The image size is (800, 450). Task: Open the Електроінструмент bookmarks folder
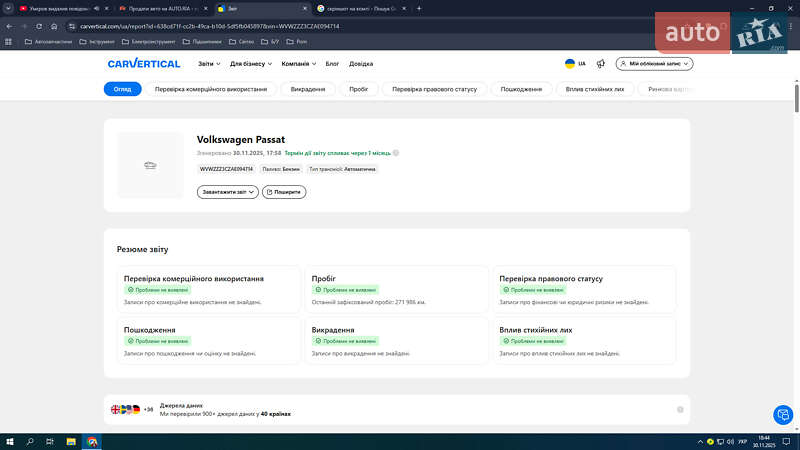click(148, 42)
